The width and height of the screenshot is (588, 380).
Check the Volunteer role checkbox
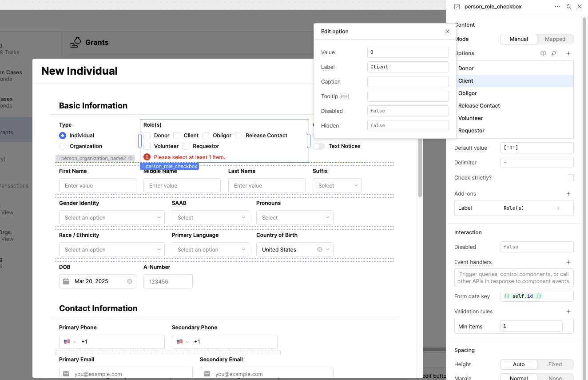pyautogui.click(x=147, y=146)
